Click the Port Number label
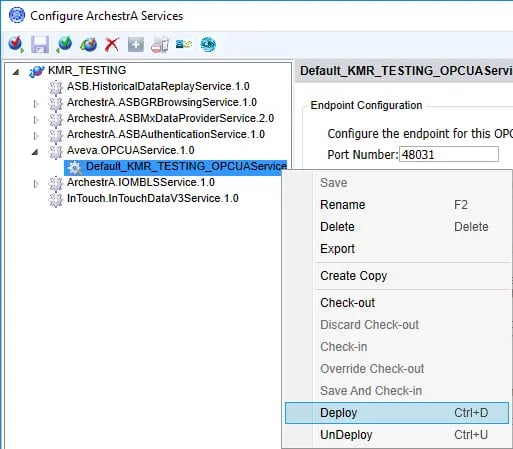The height and width of the screenshot is (449, 513). click(x=363, y=154)
